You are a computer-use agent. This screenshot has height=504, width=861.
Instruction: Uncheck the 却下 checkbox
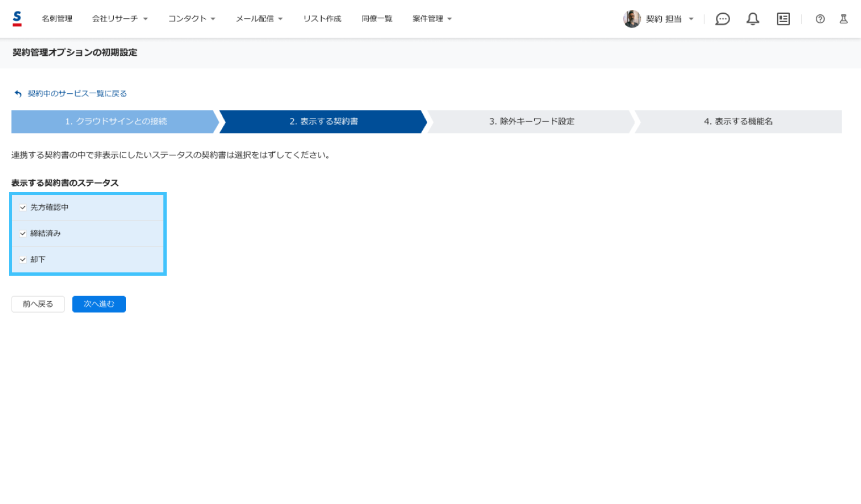pyautogui.click(x=23, y=259)
